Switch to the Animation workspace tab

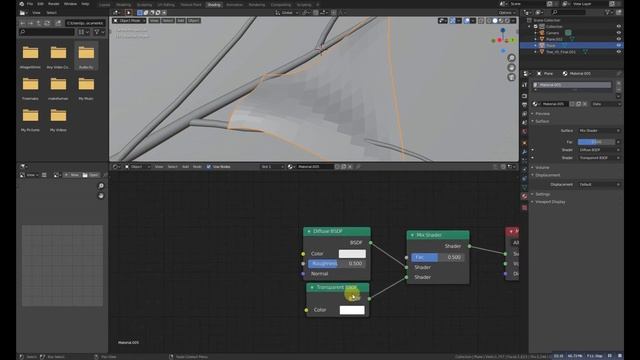point(234,4)
